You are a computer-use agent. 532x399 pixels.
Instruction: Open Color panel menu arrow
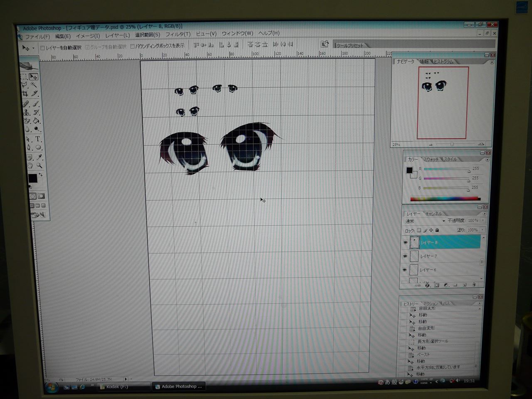tap(487, 160)
